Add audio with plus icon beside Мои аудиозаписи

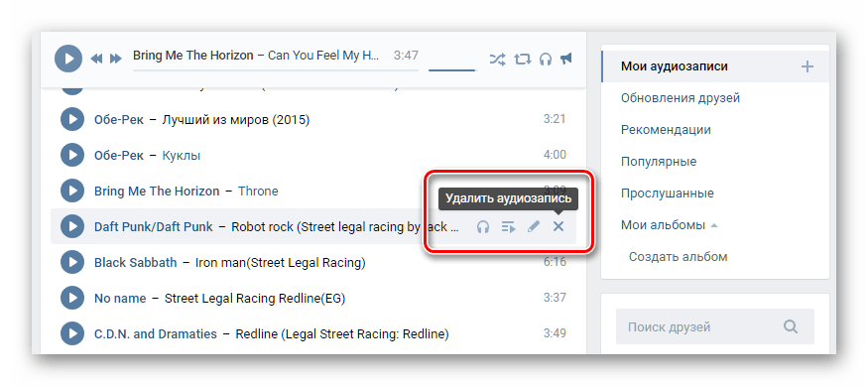[x=807, y=67]
